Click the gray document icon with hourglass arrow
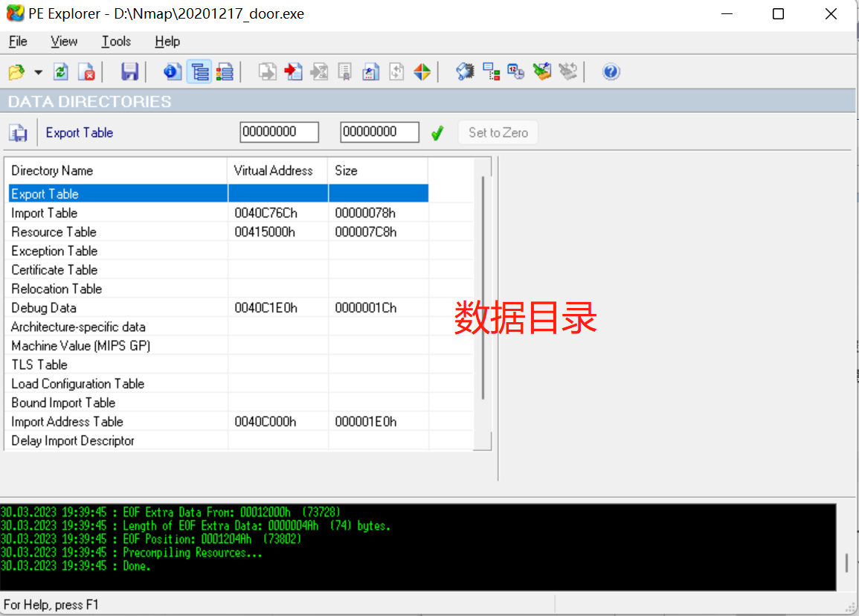Image resolution: width=859 pixels, height=616 pixels. pyautogui.click(x=319, y=72)
